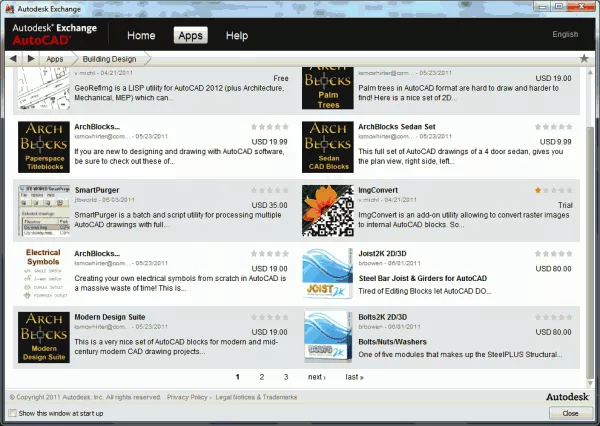Jump to the last page link

354,377
